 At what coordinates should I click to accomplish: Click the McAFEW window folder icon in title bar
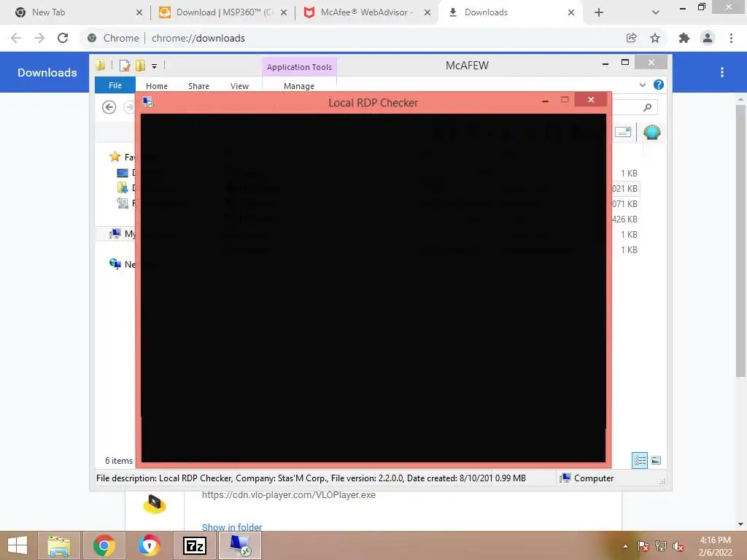click(x=100, y=65)
